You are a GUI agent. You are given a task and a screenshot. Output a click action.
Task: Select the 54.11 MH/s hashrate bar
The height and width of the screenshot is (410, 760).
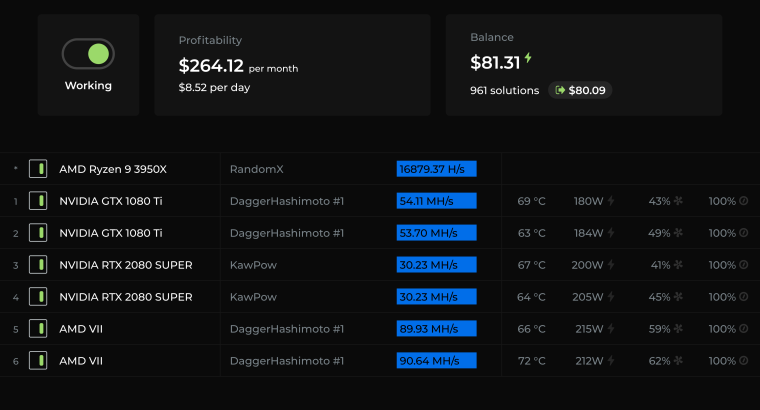tap(437, 201)
